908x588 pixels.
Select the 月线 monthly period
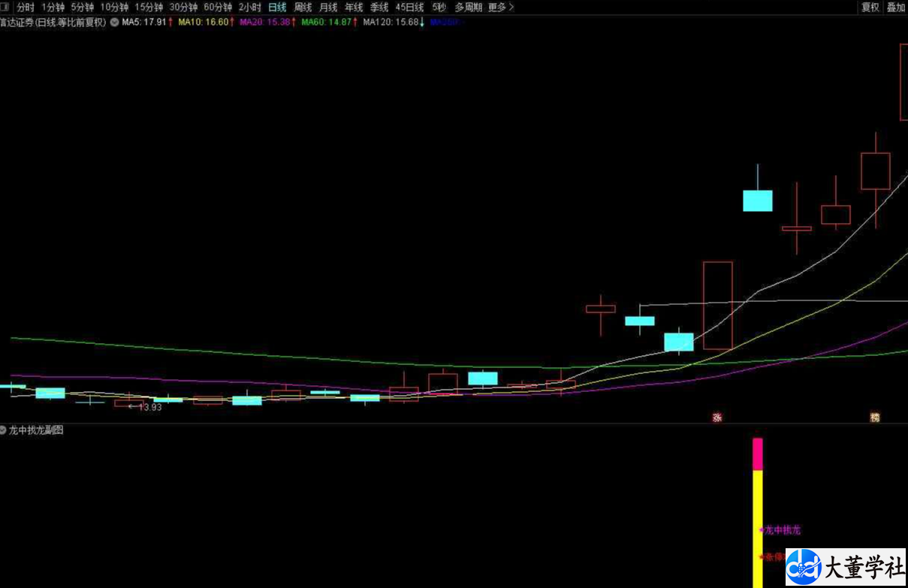328,8
